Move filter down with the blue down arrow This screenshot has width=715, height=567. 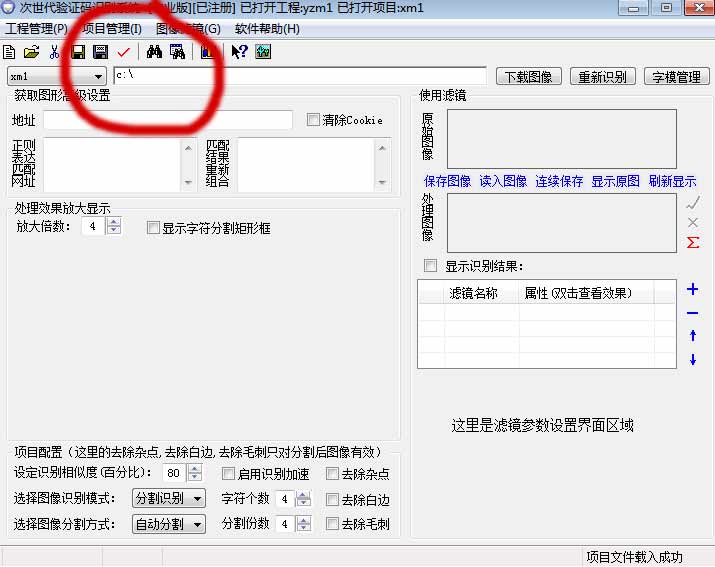click(x=693, y=360)
